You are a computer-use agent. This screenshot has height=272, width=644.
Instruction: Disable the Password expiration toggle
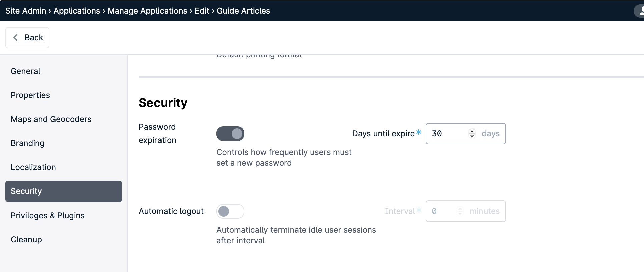click(x=230, y=134)
